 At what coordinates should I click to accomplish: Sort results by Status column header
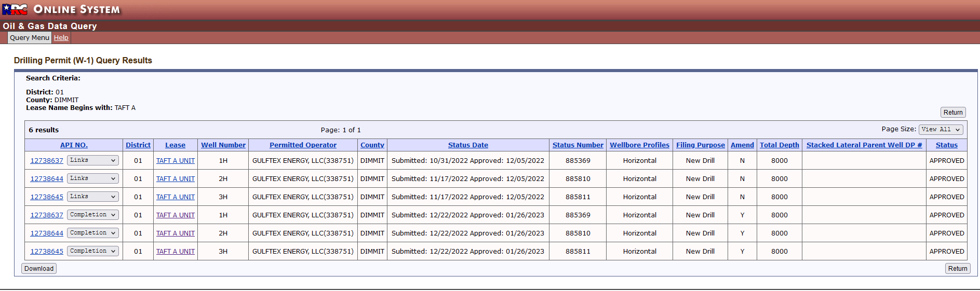[x=946, y=145]
